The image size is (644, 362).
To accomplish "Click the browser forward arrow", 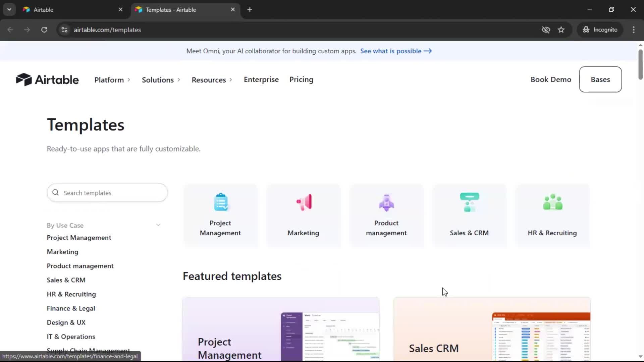I will (27, 29).
